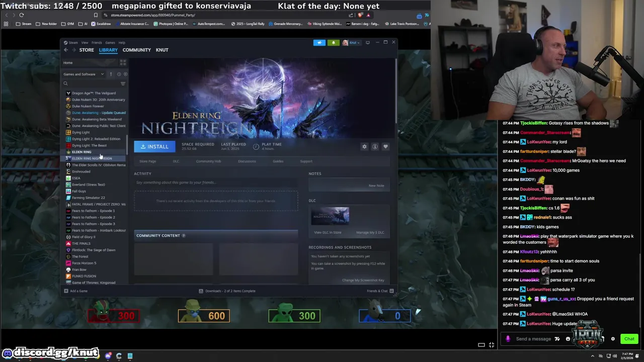The image size is (644, 362).
Task: Click the activity status text field
Action: pyautogui.click(x=216, y=183)
